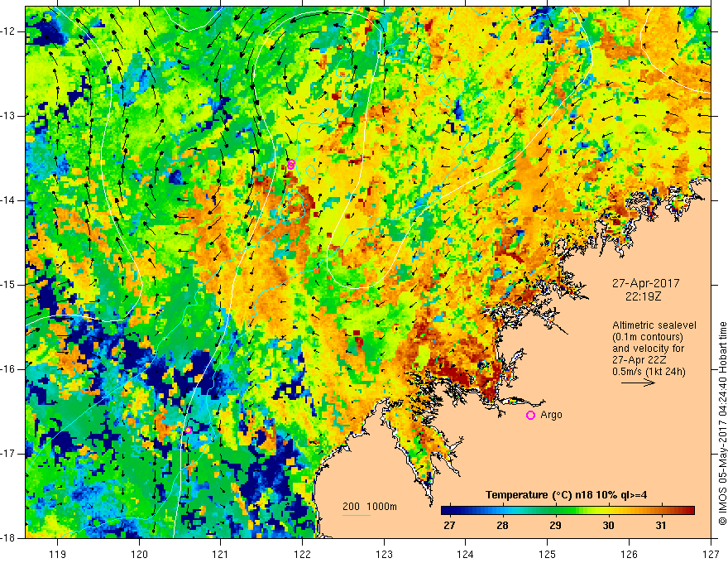The width and height of the screenshot is (728, 563).
Task: Click the longitude axis label '121'
Action: coord(221,554)
